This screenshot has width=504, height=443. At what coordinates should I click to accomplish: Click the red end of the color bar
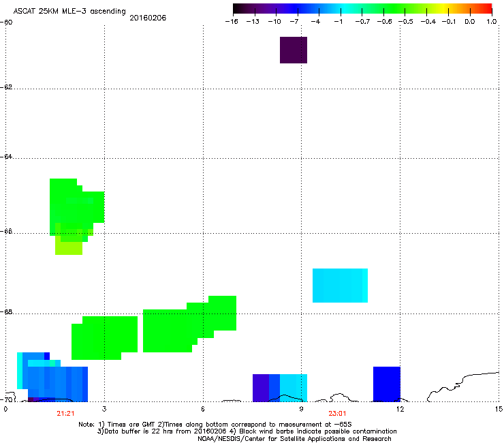pos(486,9)
